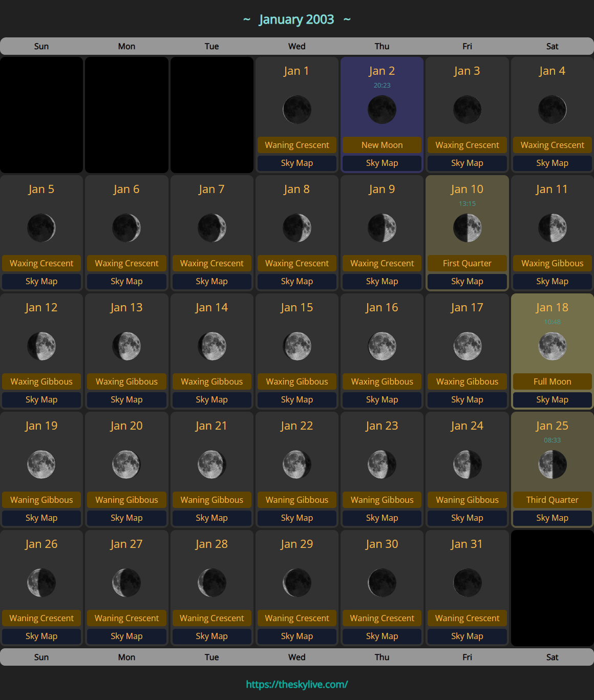594x700 pixels.
Task: Click the Jan 16 date heading
Action: pyautogui.click(x=382, y=307)
